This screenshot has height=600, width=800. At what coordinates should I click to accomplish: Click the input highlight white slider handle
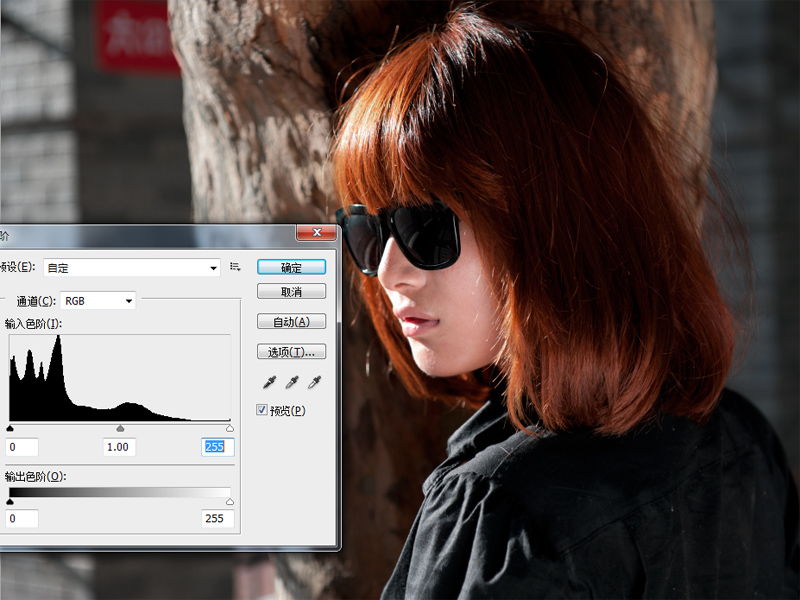pos(230,428)
